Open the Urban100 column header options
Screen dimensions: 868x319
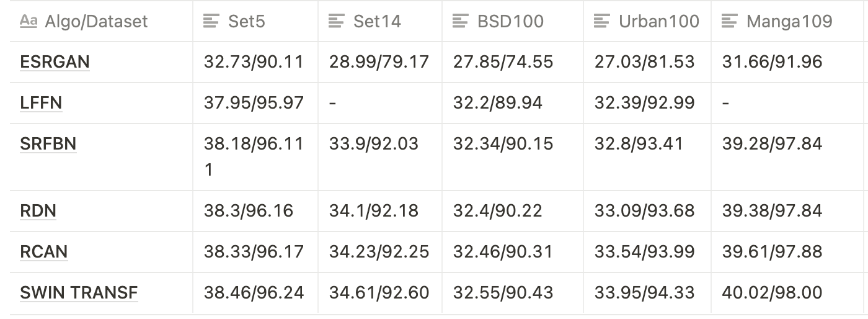point(647,21)
